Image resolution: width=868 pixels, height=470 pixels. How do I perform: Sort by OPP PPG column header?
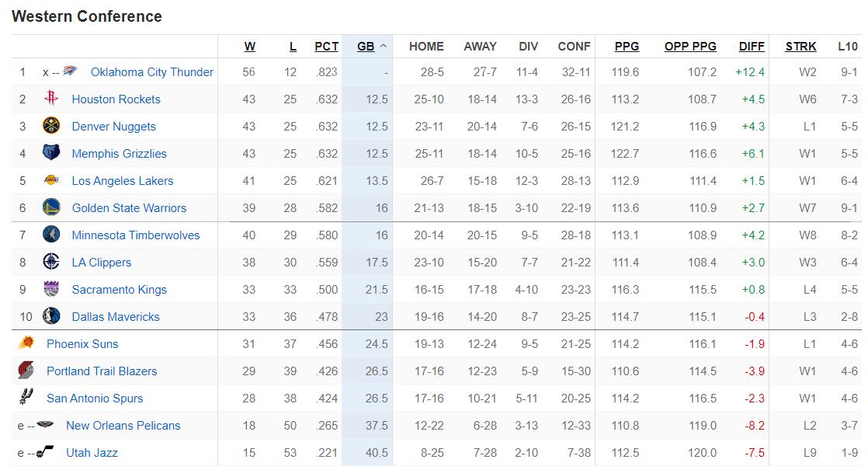690,47
